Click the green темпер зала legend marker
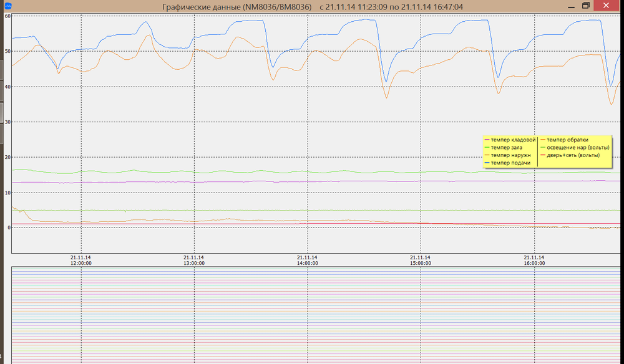 [x=487, y=147]
